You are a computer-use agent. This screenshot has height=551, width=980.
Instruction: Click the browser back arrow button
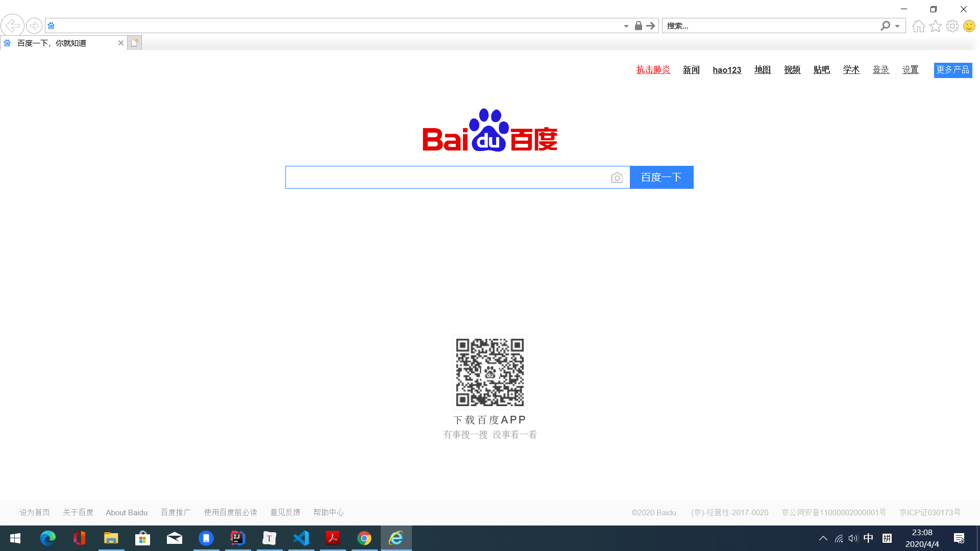click(12, 26)
